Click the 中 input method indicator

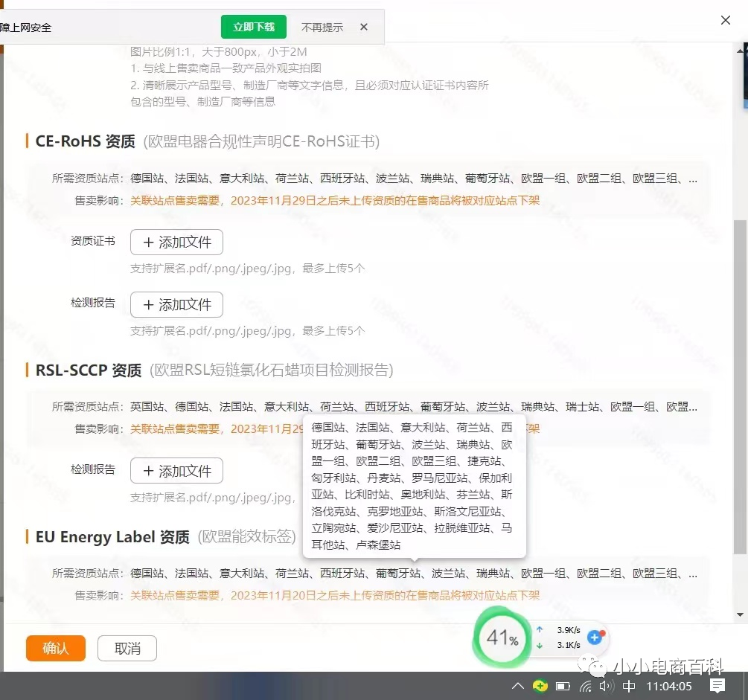[x=629, y=686]
